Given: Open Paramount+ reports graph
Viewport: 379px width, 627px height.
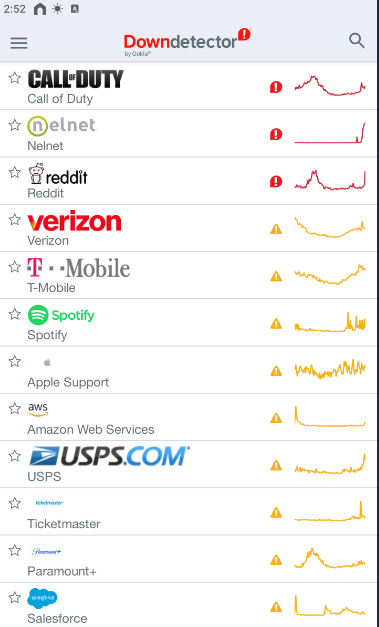Looking at the screenshot, I should 330,559.
